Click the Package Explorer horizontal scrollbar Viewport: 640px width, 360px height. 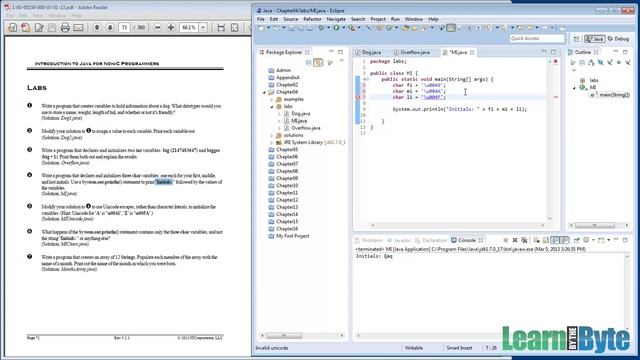tap(302, 336)
